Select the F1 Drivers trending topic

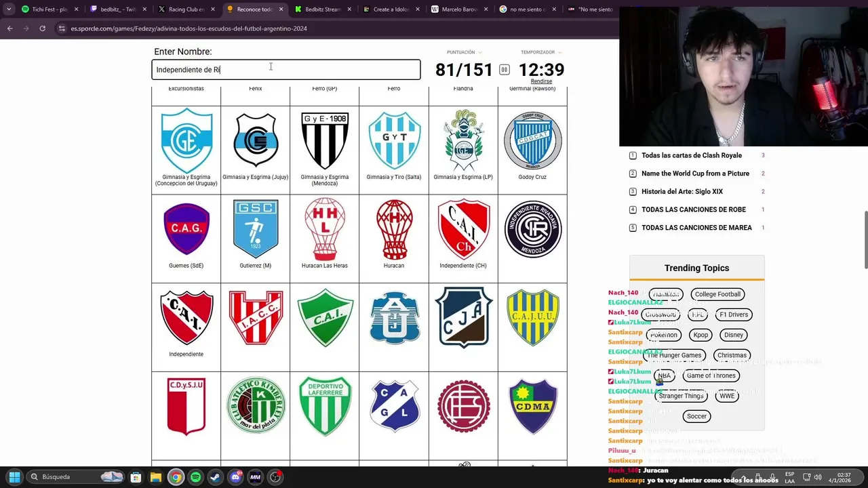point(734,314)
